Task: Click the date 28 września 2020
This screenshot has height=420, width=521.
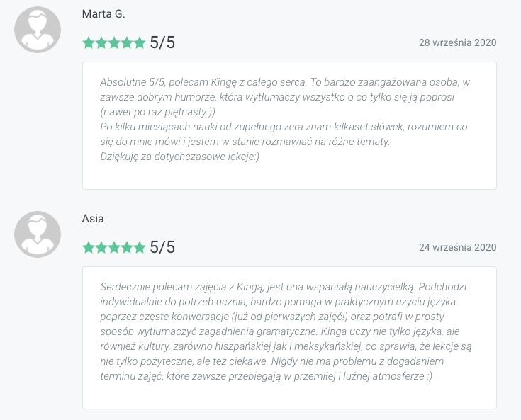Action: pos(457,42)
